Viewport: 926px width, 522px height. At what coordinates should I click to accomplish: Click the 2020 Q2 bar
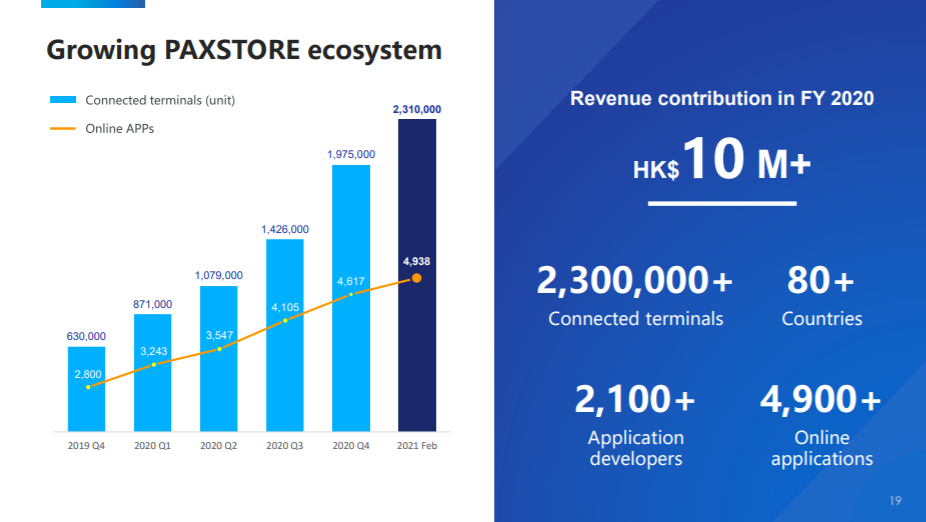coord(219,359)
